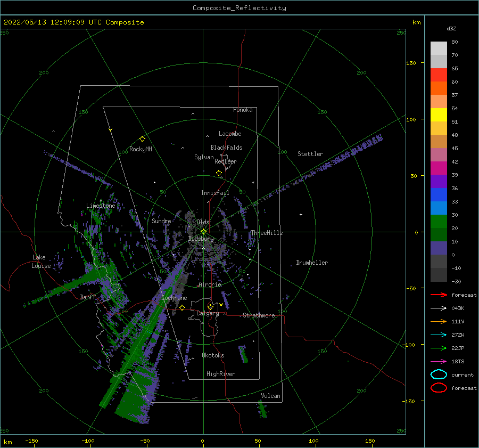The height and width of the screenshot is (448, 479).
Task: Select the 0 dBZ slate purple swatch
Action: tap(439, 248)
